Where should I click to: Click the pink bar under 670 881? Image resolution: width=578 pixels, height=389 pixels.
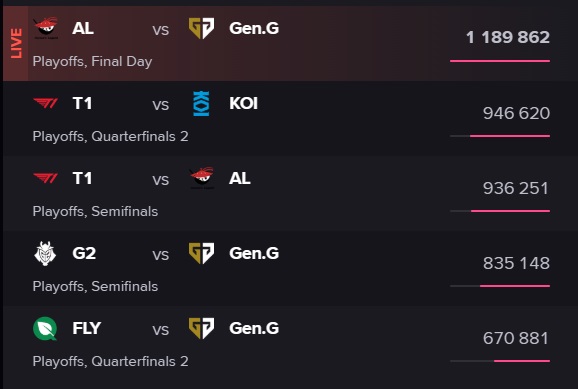tap(522, 361)
